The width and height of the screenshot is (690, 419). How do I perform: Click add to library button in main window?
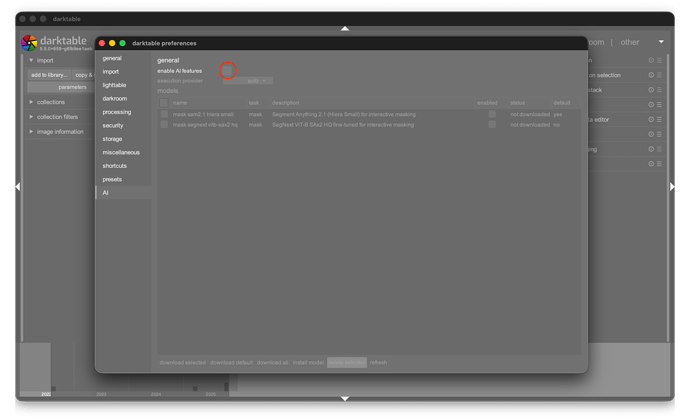pyautogui.click(x=49, y=75)
